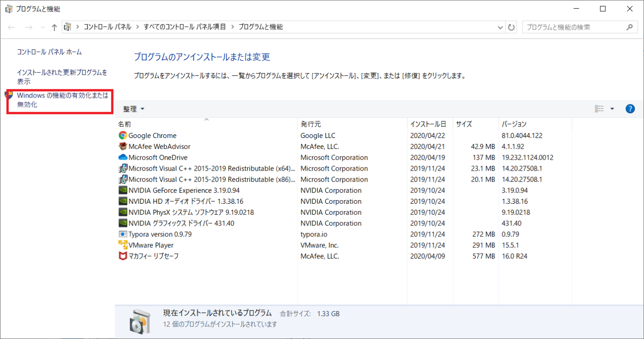Select the マカフィー リブセーフ shield icon
644x339 pixels.
(x=123, y=256)
